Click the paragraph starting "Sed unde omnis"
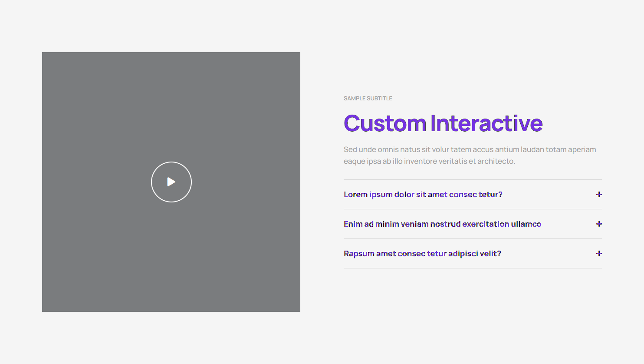 [470, 150]
